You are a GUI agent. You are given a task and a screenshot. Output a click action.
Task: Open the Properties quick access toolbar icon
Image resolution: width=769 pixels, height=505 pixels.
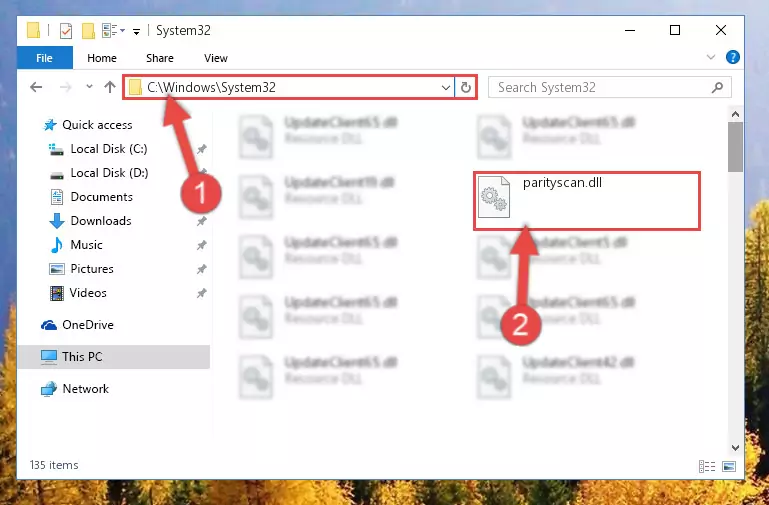click(x=66, y=30)
